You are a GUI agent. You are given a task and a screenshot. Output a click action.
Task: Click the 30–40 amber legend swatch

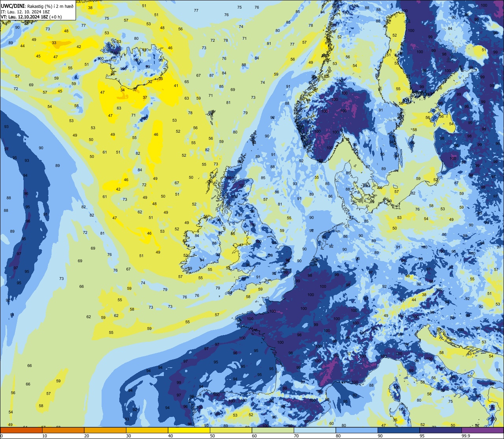click(x=147, y=430)
